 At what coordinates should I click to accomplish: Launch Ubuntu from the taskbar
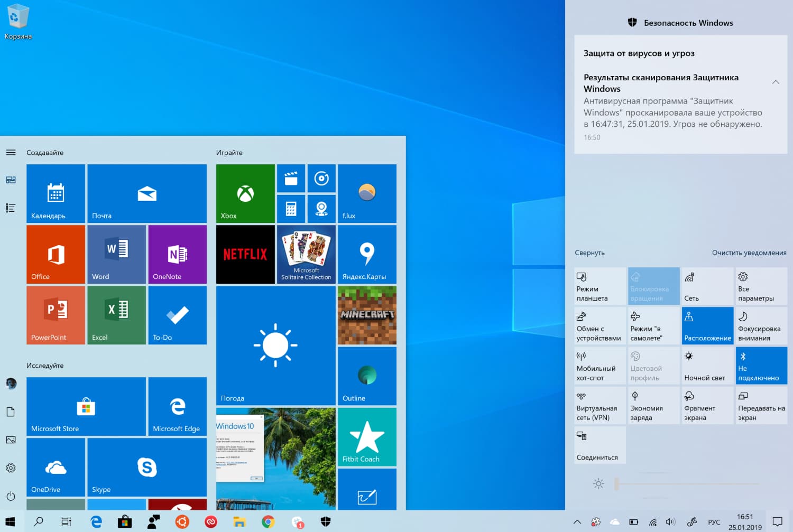point(182,522)
